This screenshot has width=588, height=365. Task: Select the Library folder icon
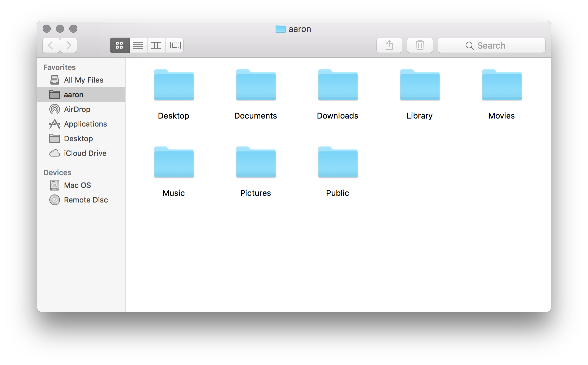pyautogui.click(x=420, y=85)
